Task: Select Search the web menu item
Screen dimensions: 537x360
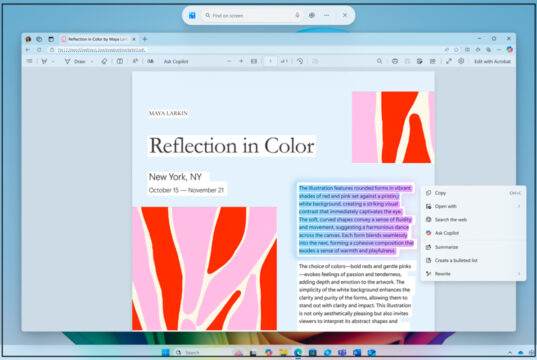Action: point(473,220)
